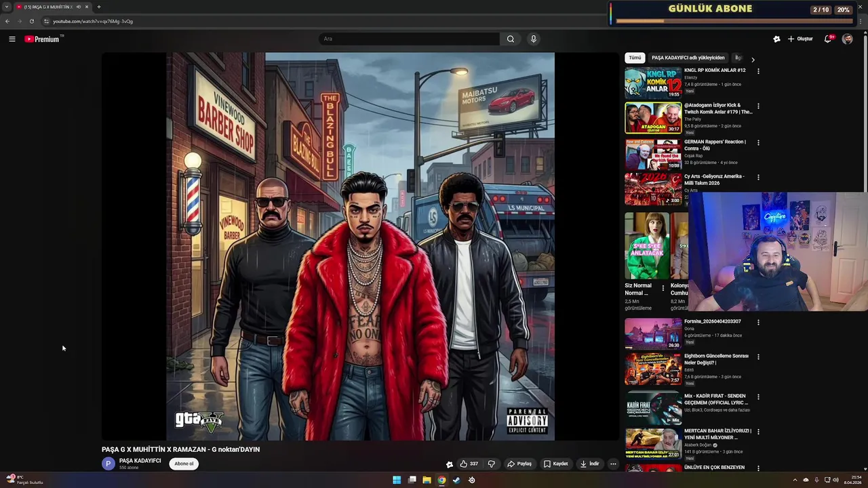Viewport: 868px width, 488px height.
Task: Mute tab via speaker icon on tab
Action: tap(78, 7)
